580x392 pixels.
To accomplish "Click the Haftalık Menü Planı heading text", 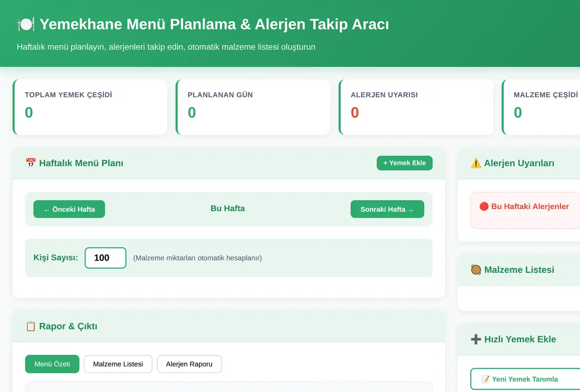I will coord(81,163).
